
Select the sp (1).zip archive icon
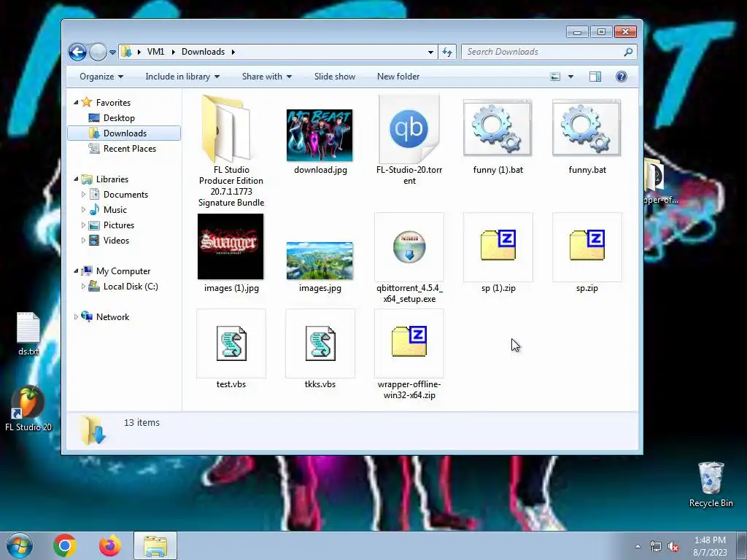498,245
